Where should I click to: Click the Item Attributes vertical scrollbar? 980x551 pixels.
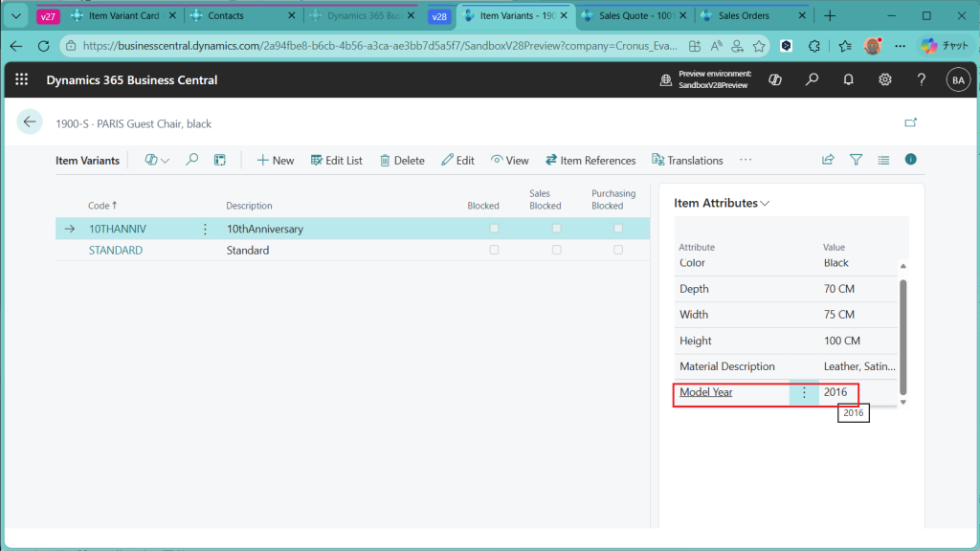click(902, 334)
